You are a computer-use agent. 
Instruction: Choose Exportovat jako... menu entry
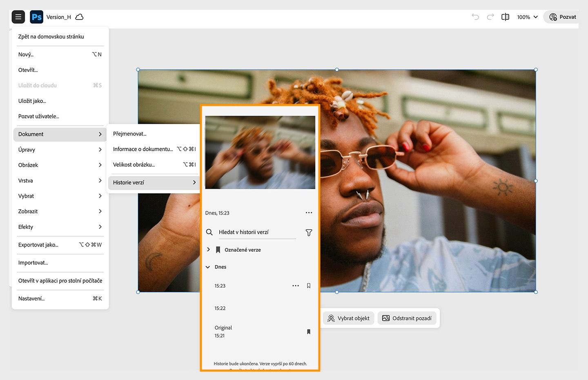[x=60, y=245]
